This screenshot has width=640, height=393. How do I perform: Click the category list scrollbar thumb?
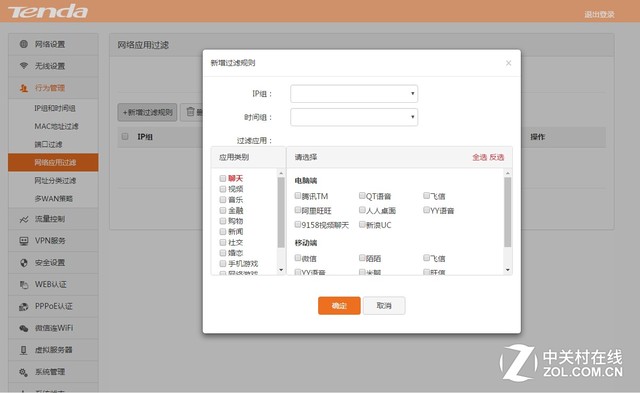click(x=281, y=212)
